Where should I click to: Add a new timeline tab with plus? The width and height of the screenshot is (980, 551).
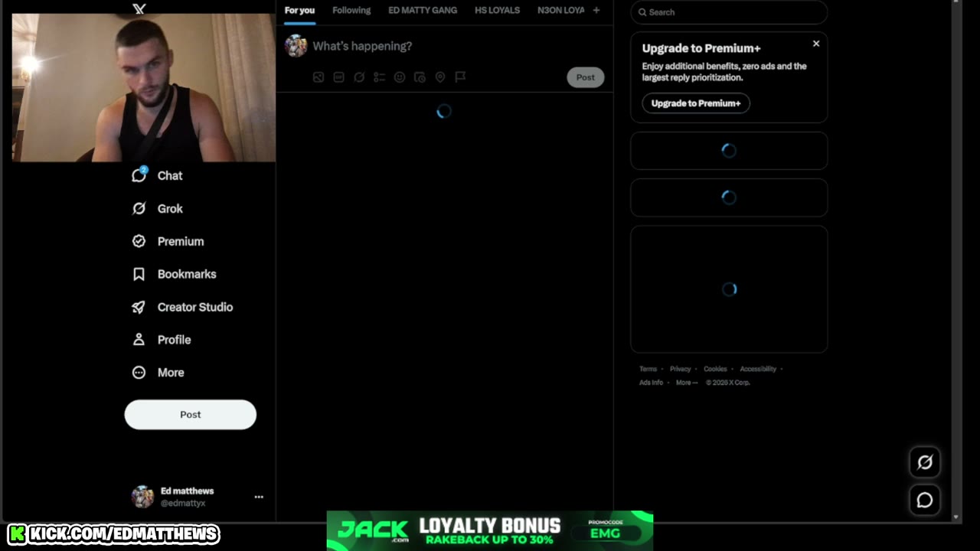click(x=596, y=10)
